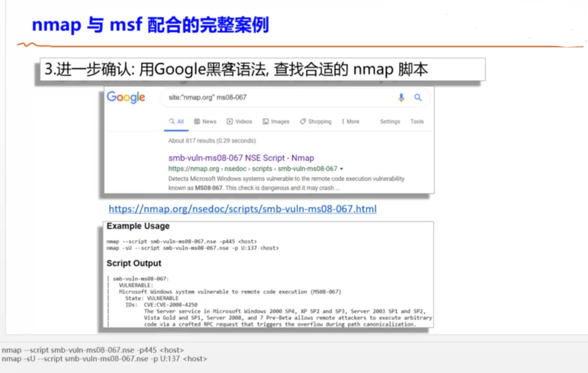Open the nmap.org nsedoc scripts hyperlink
This screenshot has height=373, width=588.
tap(243, 209)
